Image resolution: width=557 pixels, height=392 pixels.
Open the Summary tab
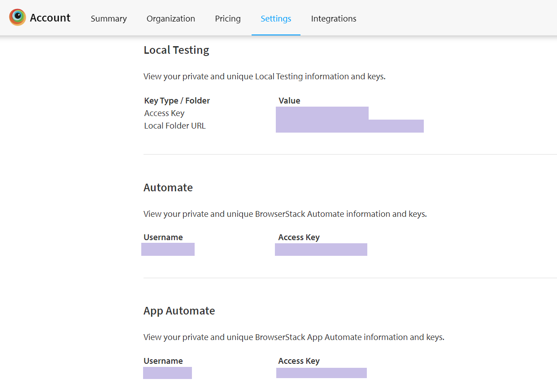(109, 18)
